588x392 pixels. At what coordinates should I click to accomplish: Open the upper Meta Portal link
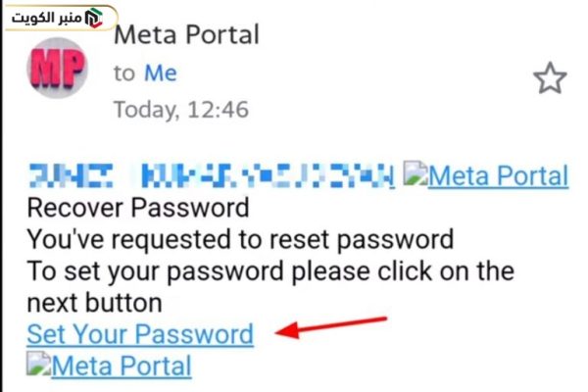[x=499, y=175]
